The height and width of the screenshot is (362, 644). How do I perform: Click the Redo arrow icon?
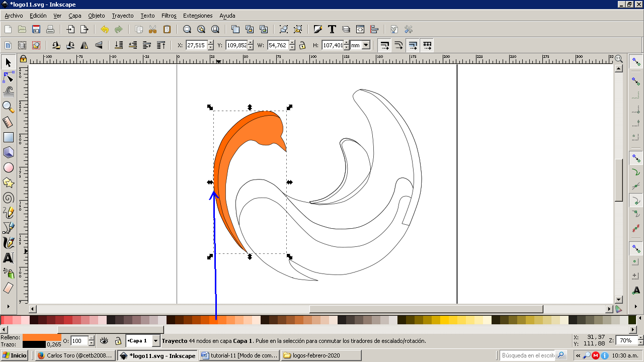click(119, 29)
